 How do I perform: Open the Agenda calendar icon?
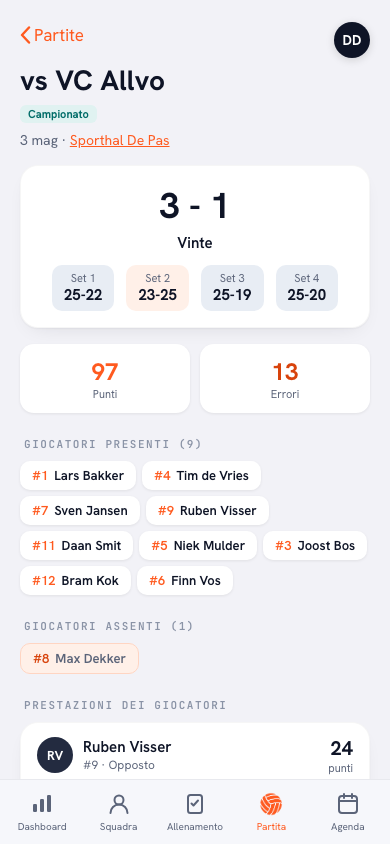348,804
